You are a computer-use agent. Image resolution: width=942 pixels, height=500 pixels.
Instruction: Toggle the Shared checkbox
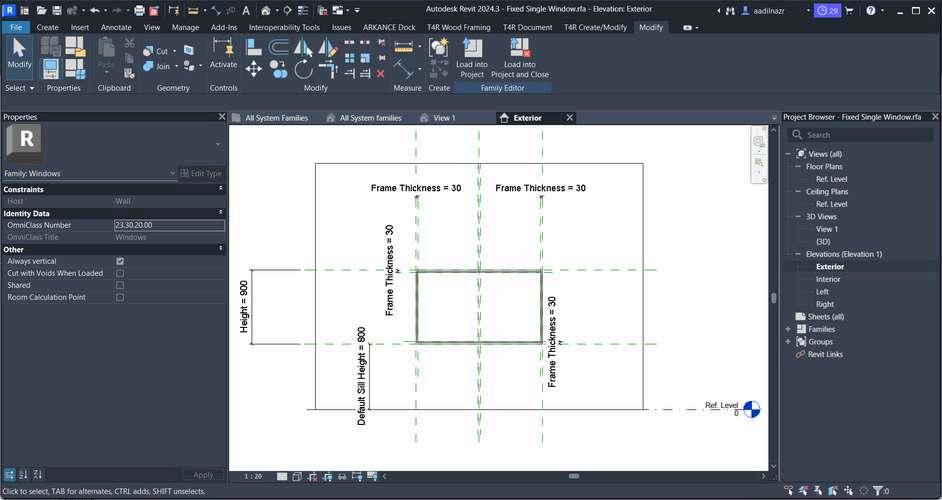point(120,285)
